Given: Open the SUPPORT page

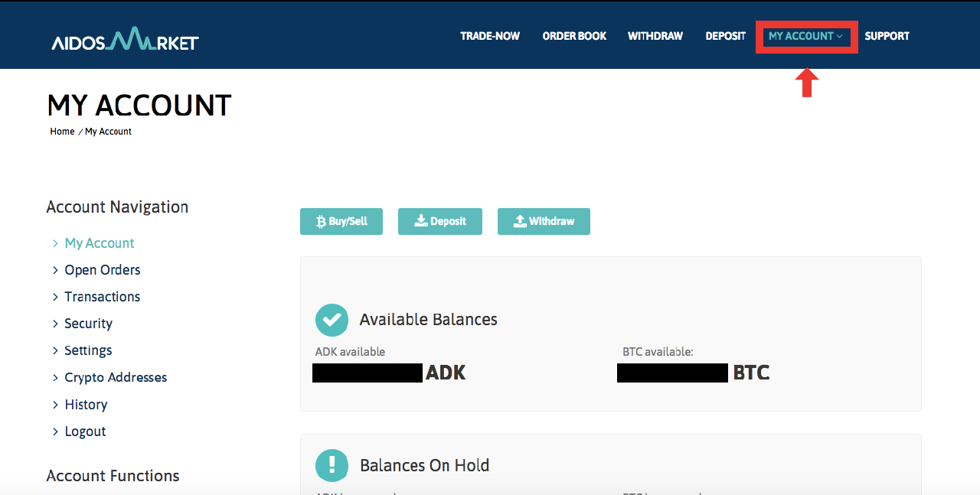Looking at the screenshot, I should pos(887,36).
